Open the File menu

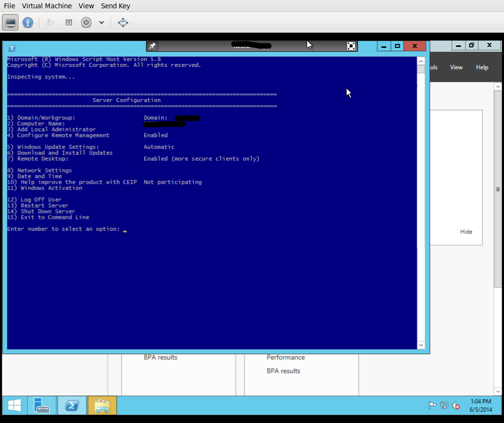[9, 6]
